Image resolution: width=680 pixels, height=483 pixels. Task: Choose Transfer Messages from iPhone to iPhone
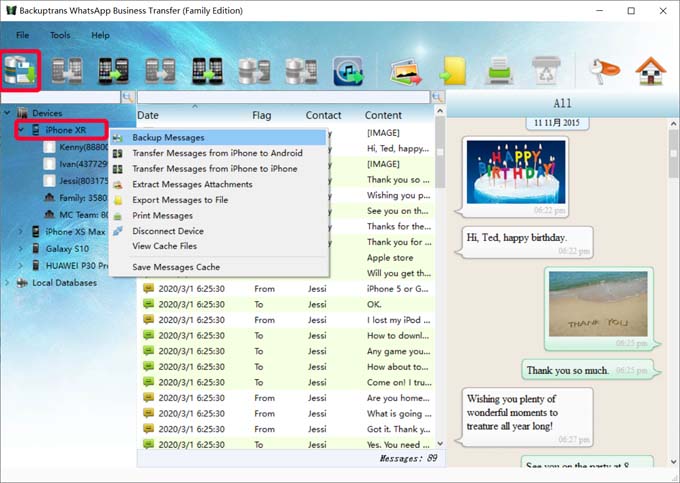pos(219,169)
